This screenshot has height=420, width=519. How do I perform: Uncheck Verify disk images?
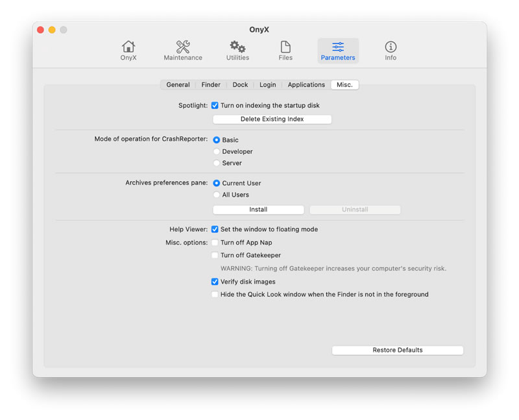[x=215, y=282]
